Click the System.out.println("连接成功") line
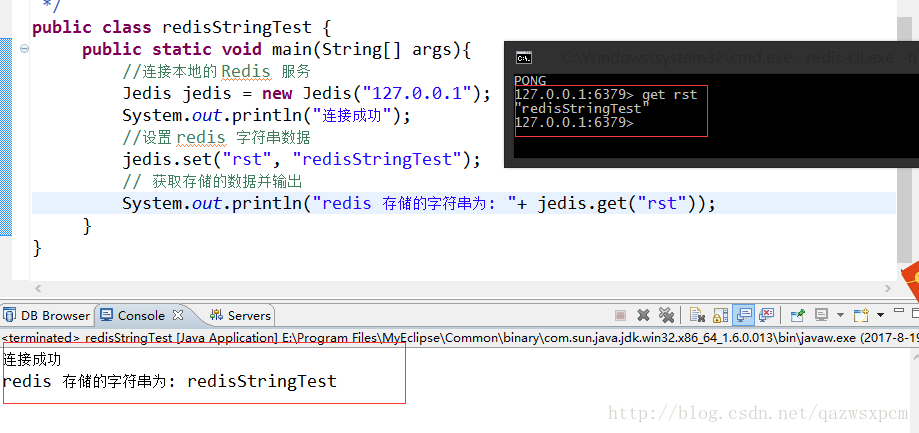The width and height of the screenshot is (919, 433). tap(266, 115)
